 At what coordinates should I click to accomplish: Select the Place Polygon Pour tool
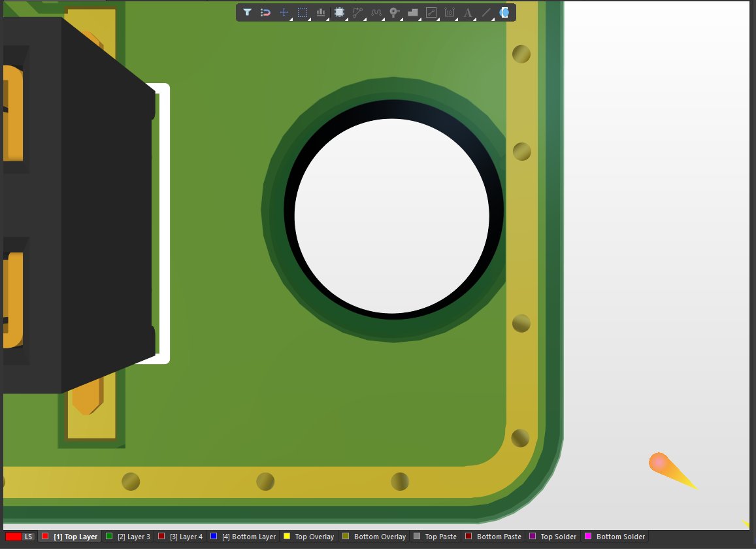[x=413, y=12]
